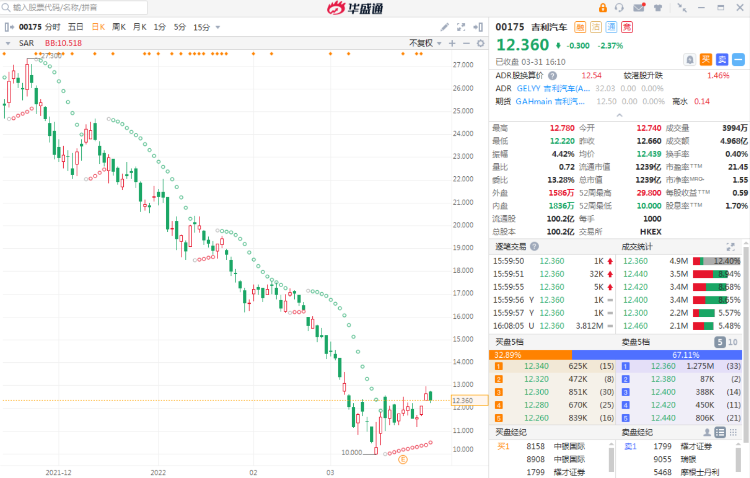
Task: Open chart settings gear icon
Action: 481,43
